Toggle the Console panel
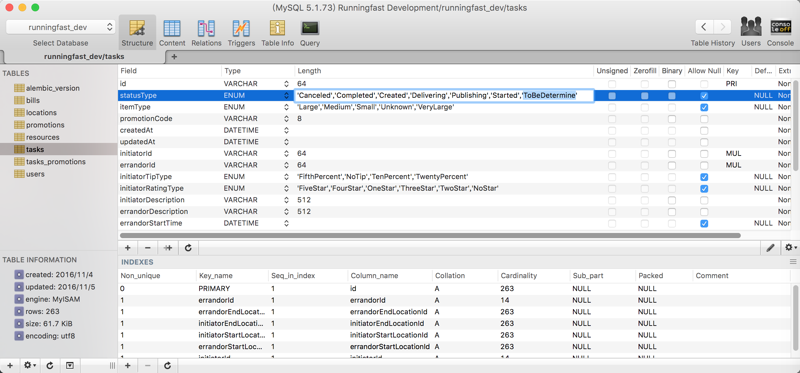This screenshot has width=800, height=373. (780, 33)
